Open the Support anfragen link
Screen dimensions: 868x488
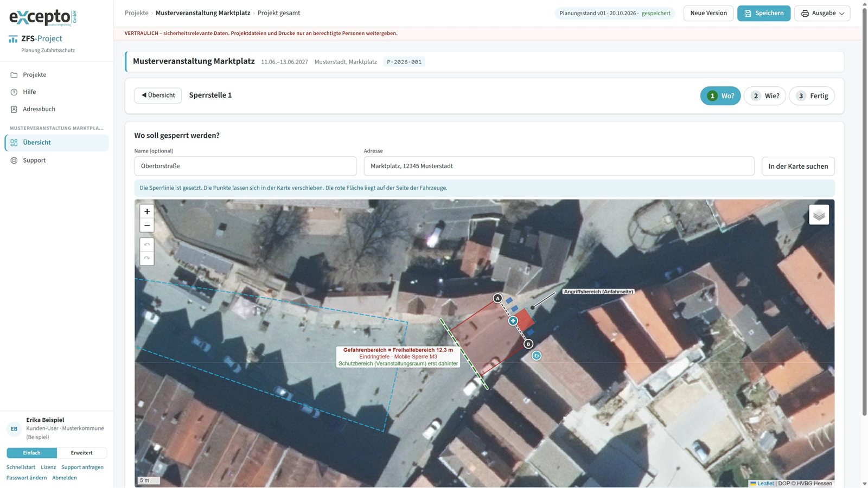click(82, 467)
